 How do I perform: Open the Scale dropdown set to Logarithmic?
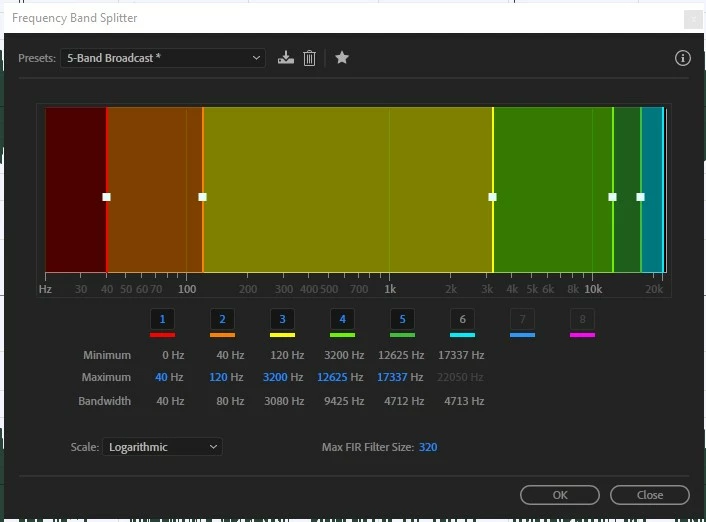coord(163,447)
